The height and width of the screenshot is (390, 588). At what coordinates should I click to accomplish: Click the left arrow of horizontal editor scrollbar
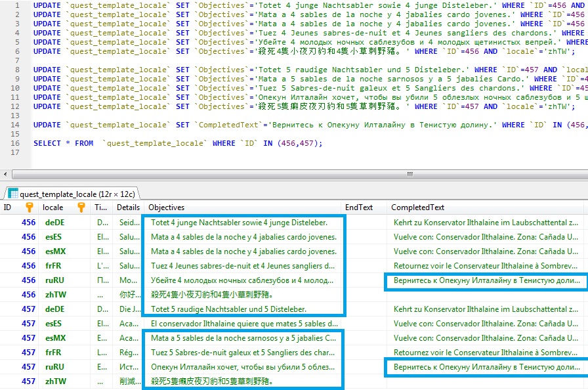[x=5, y=175]
